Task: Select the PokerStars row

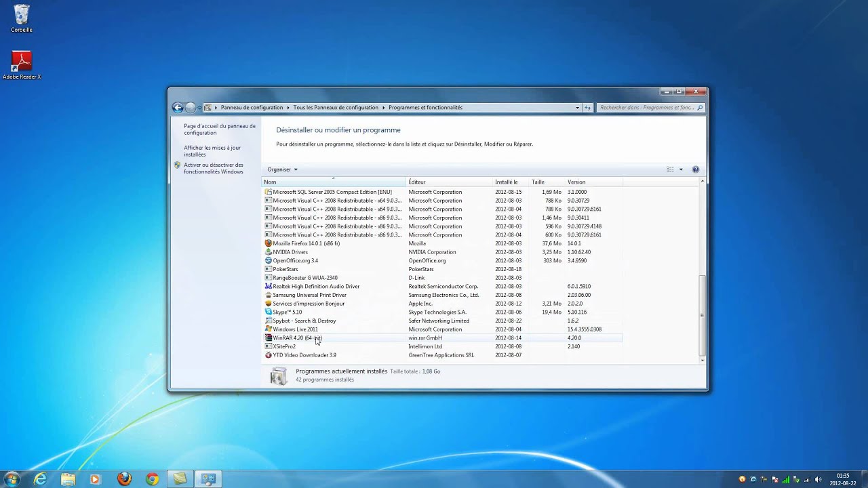Action: 442,269
